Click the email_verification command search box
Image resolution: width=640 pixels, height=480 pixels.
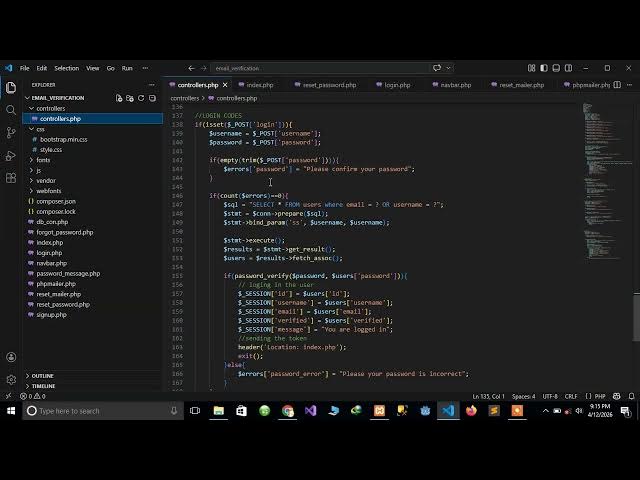pyautogui.click(x=320, y=68)
